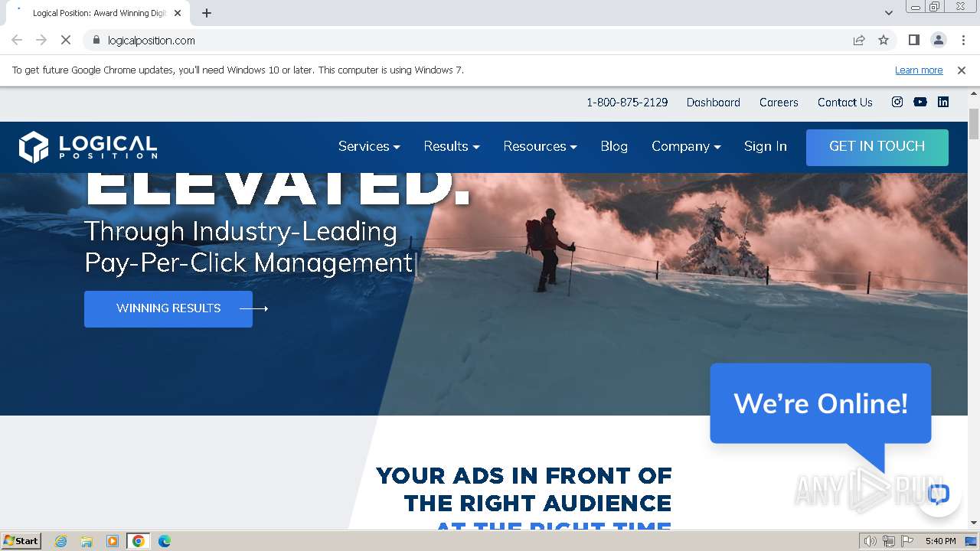Screen dimensions: 980x551
Task: Expand the Resources dropdown menu
Action: [540, 146]
